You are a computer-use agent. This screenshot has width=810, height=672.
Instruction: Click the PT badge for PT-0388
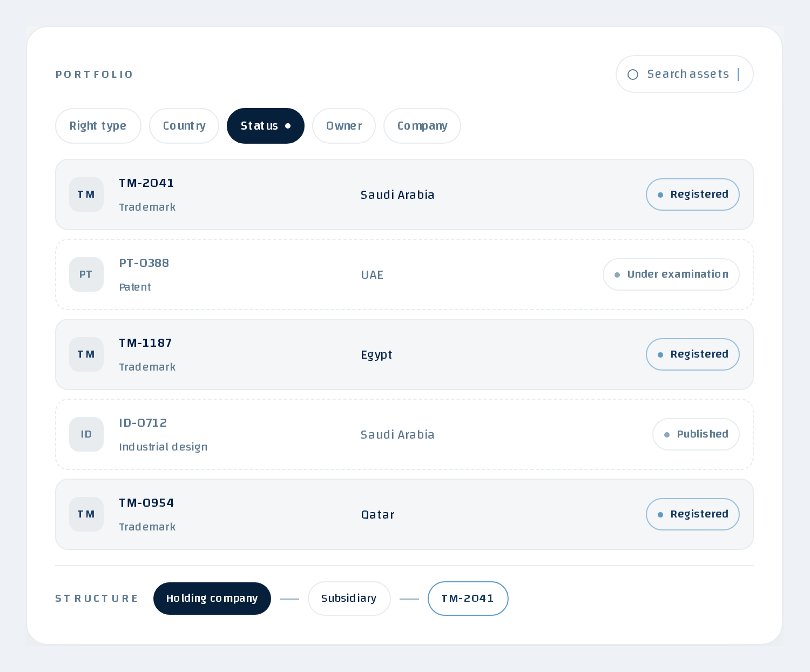coord(86,274)
